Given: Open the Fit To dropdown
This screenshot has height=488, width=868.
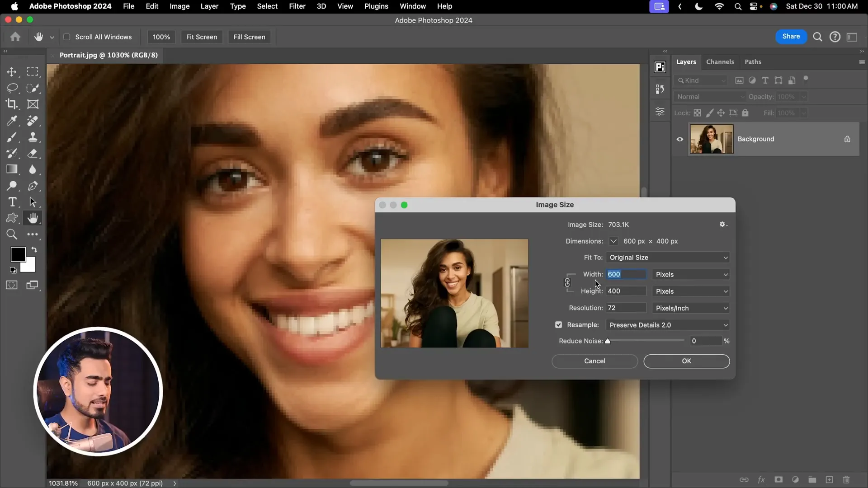Looking at the screenshot, I should coord(668,258).
